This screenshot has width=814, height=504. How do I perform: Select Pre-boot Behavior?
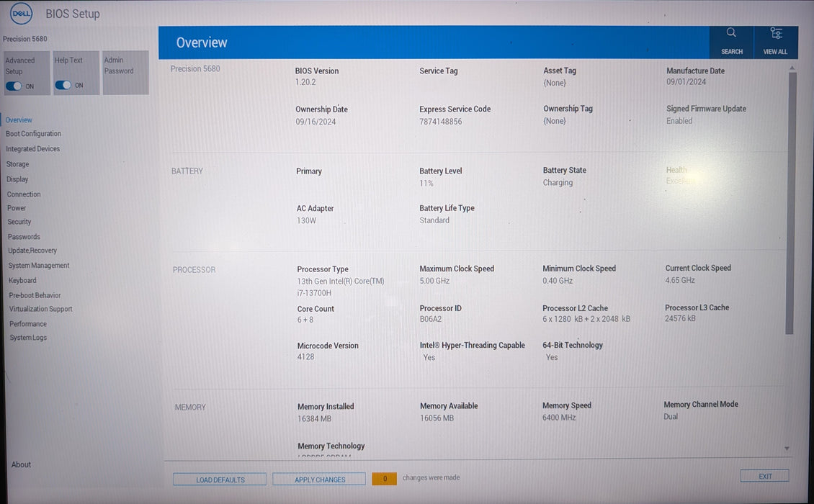[x=35, y=295]
